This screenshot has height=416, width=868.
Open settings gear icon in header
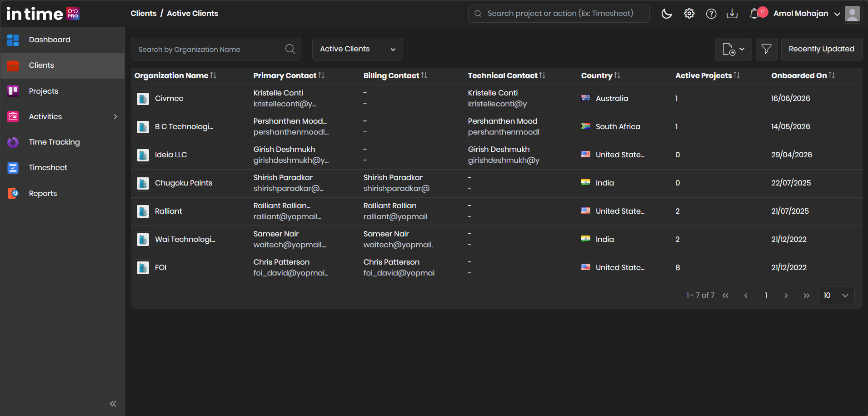coord(689,14)
